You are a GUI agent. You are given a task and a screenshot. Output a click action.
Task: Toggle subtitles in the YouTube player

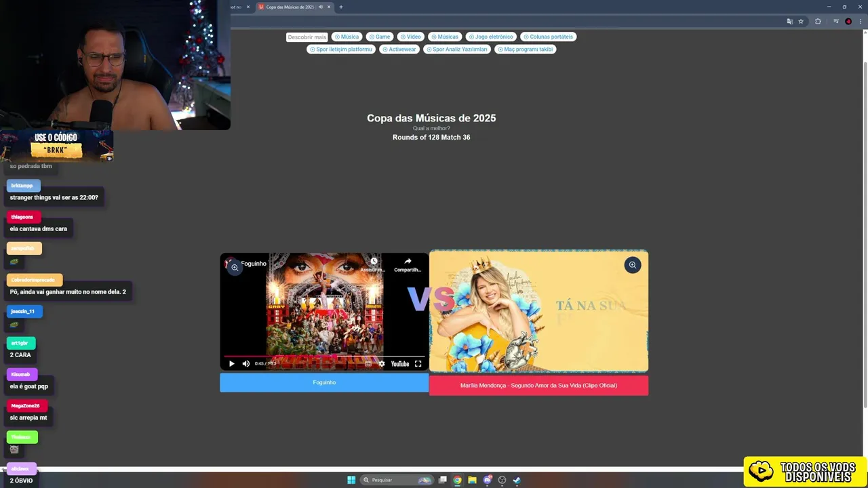[x=368, y=364]
